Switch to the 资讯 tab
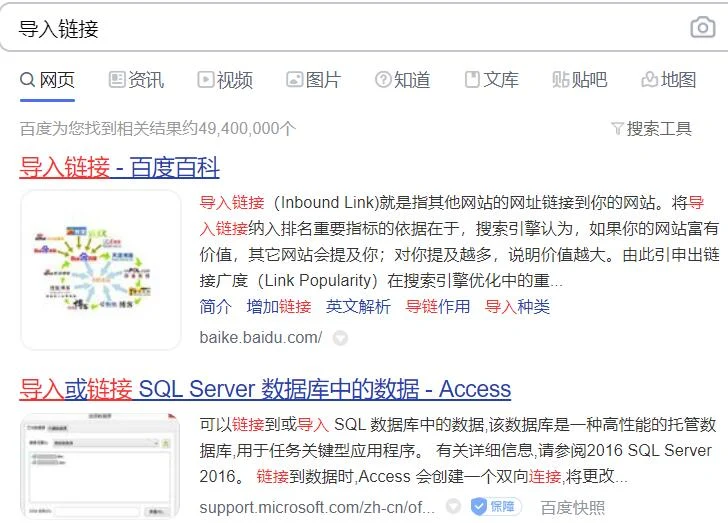Image resolution: width=728 pixels, height=523 pixels. [x=136, y=80]
